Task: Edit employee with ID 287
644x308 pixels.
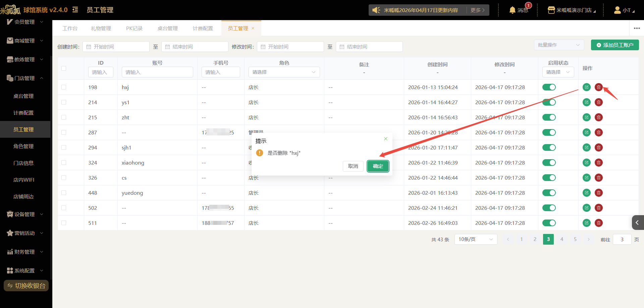Action: (587, 132)
